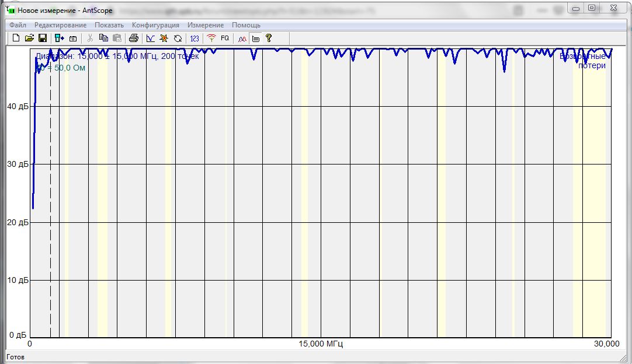
Task: Save the measurement with the floppy disk icon
Action: pyautogui.click(x=43, y=38)
